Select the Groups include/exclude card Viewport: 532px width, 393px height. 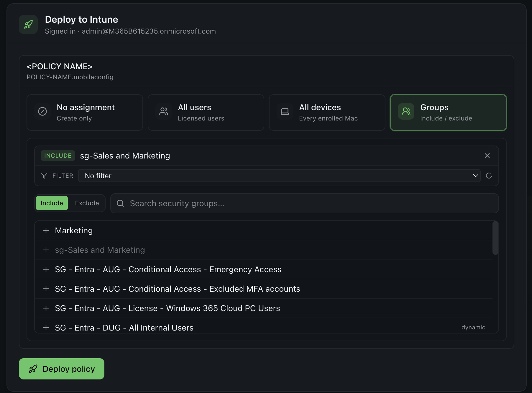448,113
